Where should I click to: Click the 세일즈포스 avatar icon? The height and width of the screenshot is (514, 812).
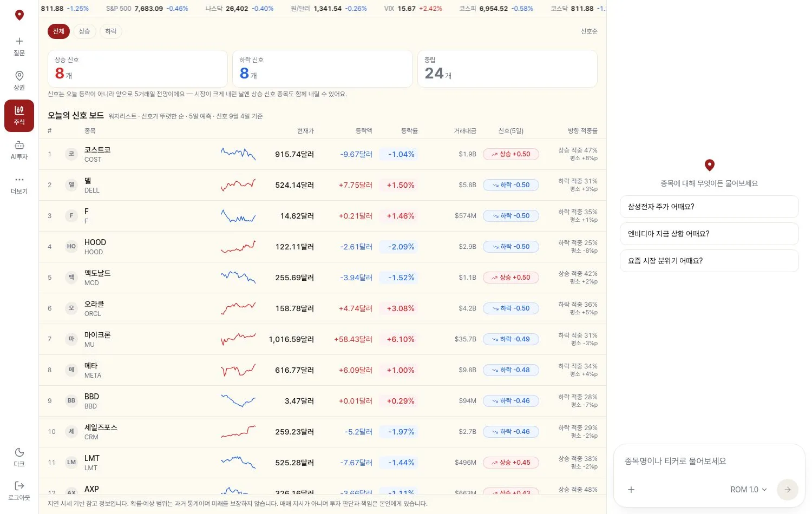[71, 432]
